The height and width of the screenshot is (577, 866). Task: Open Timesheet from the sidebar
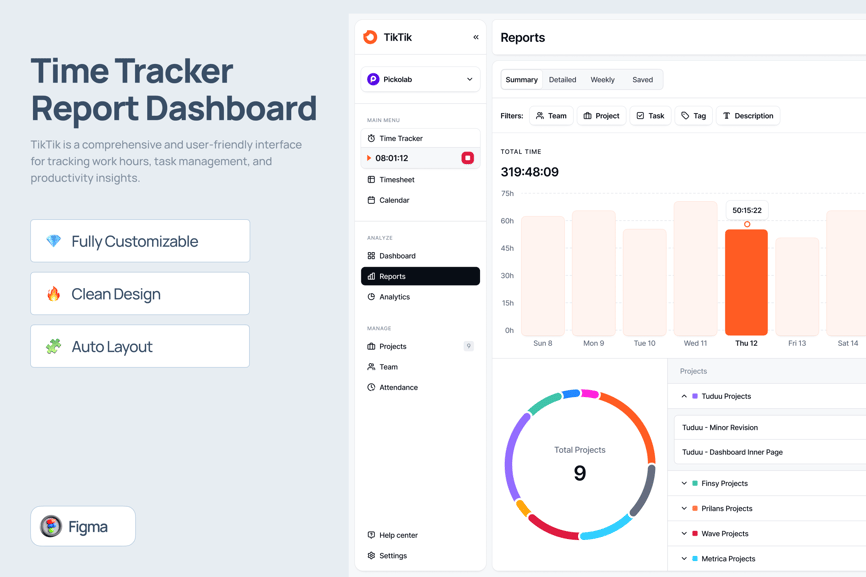397,180
